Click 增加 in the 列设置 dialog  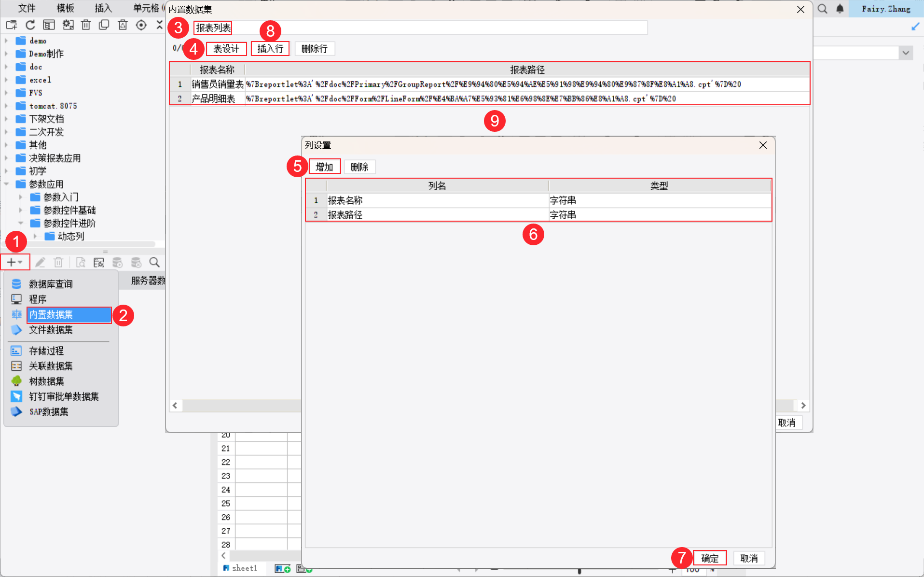pyautogui.click(x=324, y=167)
